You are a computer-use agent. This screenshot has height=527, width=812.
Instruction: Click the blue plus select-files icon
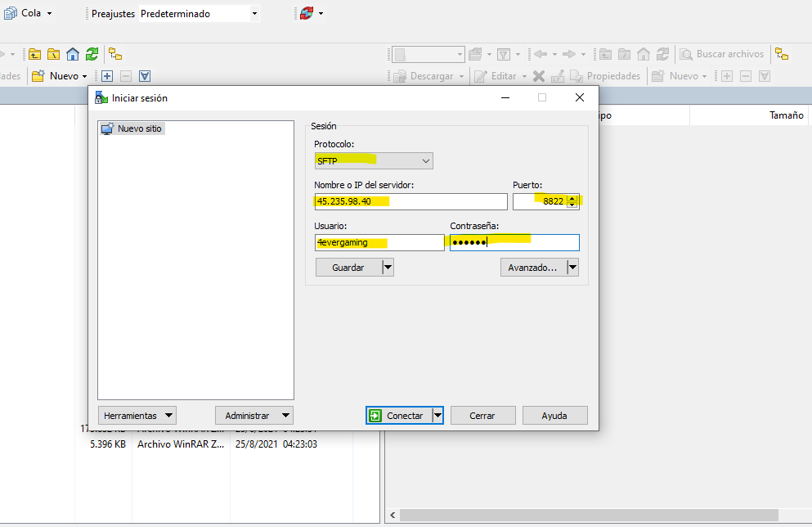tap(106, 76)
